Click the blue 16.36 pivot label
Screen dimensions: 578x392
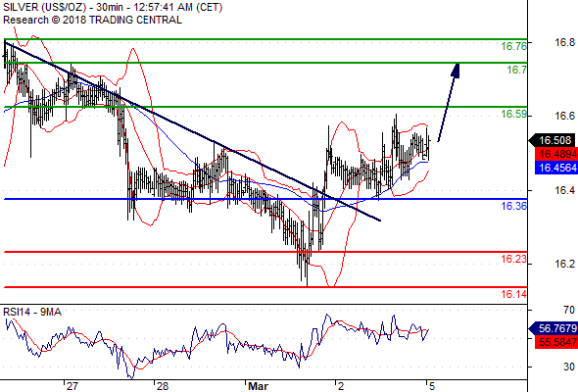514,206
